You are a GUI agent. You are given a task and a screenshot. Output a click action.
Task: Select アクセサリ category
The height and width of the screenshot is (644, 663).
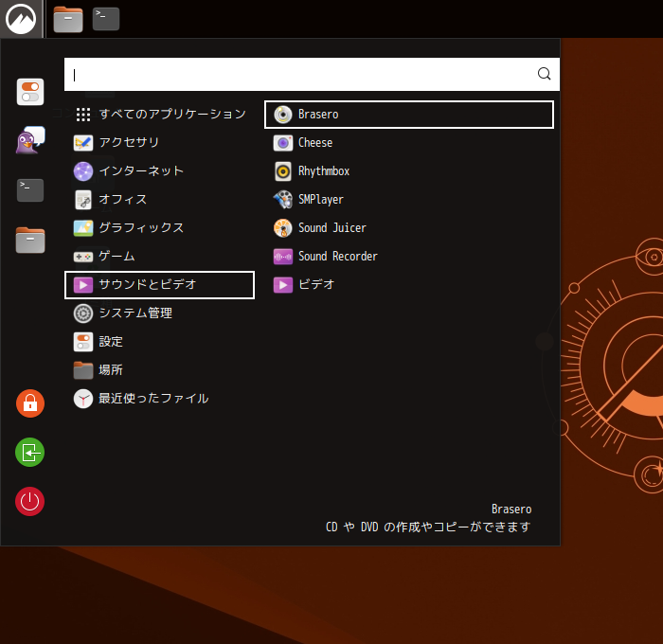(x=159, y=142)
